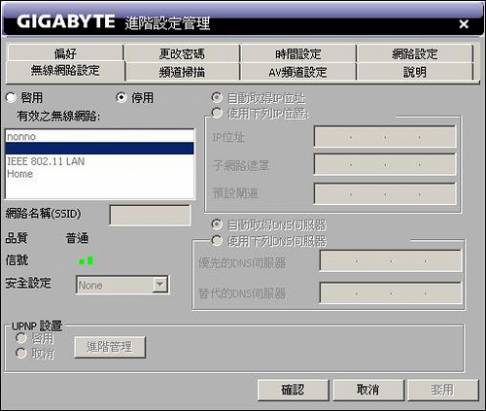Open the 時間設定 tab
This screenshot has width=486, height=411.
[298, 54]
